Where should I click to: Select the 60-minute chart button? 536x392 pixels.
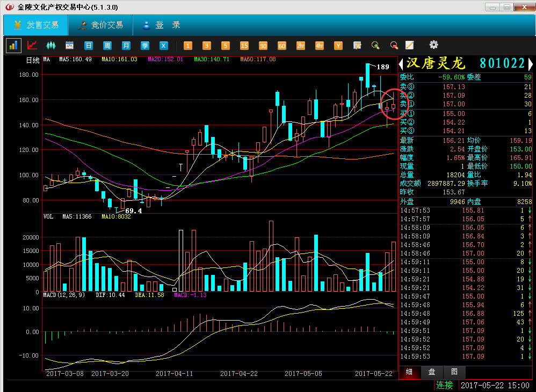pyautogui.click(x=281, y=46)
